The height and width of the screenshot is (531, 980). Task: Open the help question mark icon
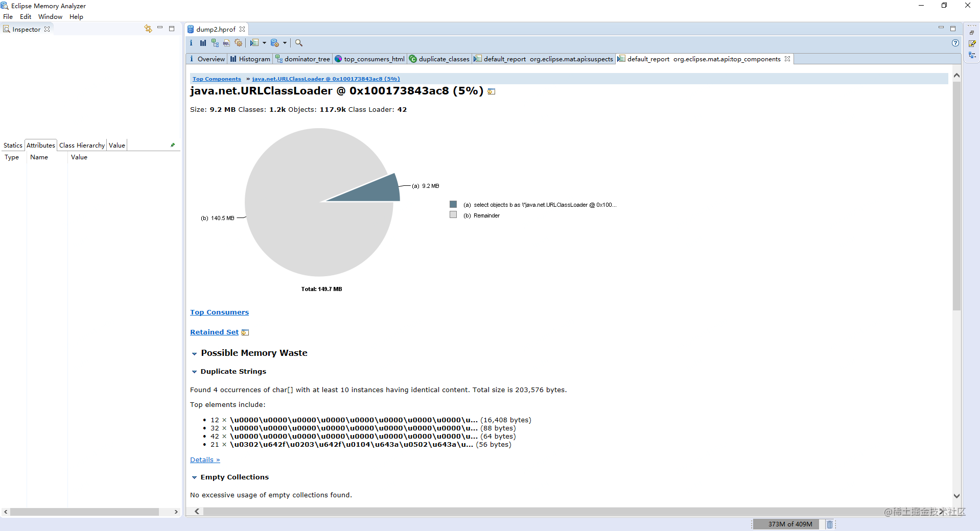pyautogui.click(x=955, y=43)
